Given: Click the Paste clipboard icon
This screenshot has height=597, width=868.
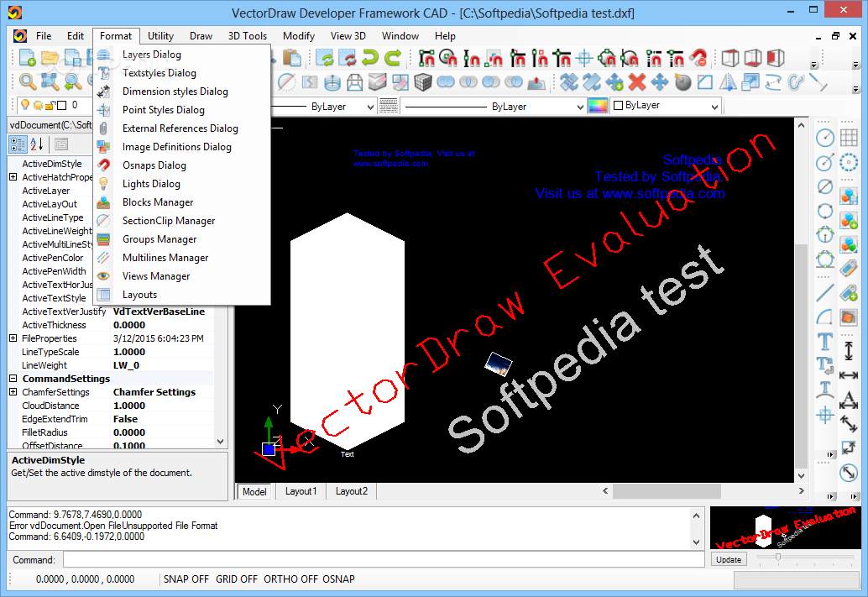Looking at the screenshot, I should click(292, 58).
